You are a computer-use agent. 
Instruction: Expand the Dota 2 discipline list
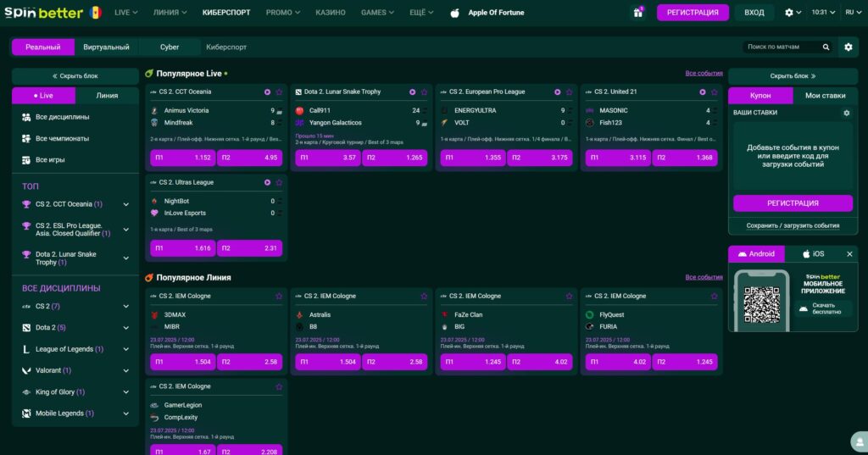pos(126,327)
